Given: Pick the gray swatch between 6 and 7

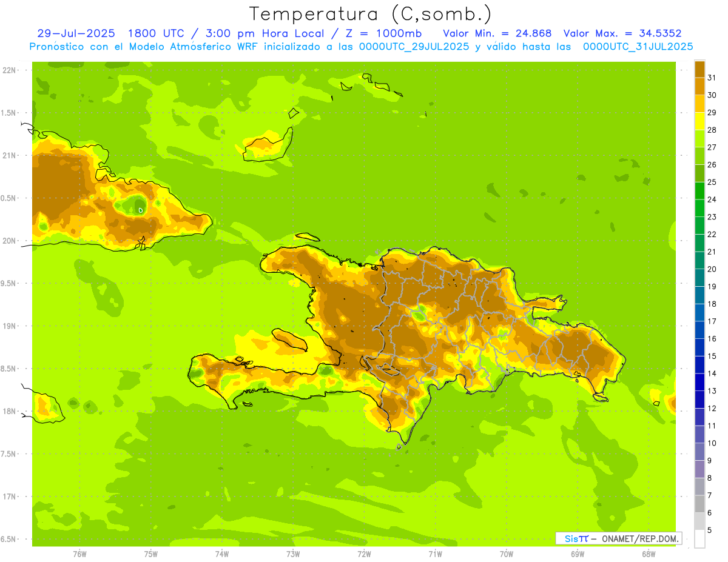Looking at the screenshot, I should tap(699, 504).
